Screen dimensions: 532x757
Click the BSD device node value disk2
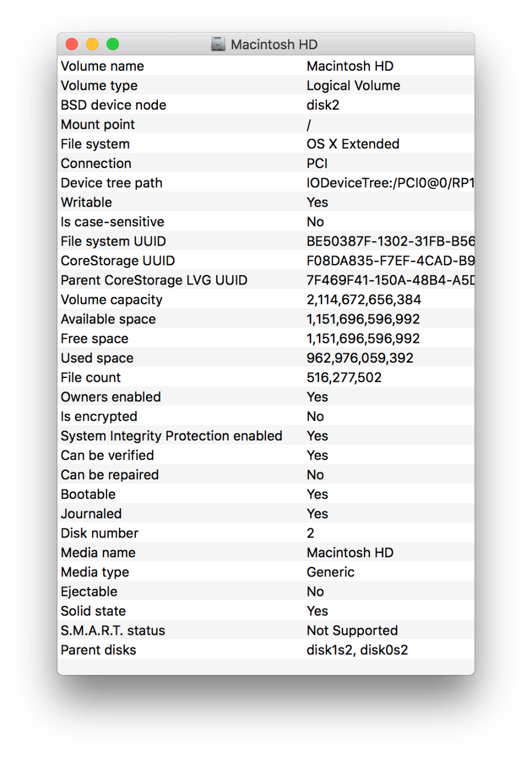(x=323, y=105)
